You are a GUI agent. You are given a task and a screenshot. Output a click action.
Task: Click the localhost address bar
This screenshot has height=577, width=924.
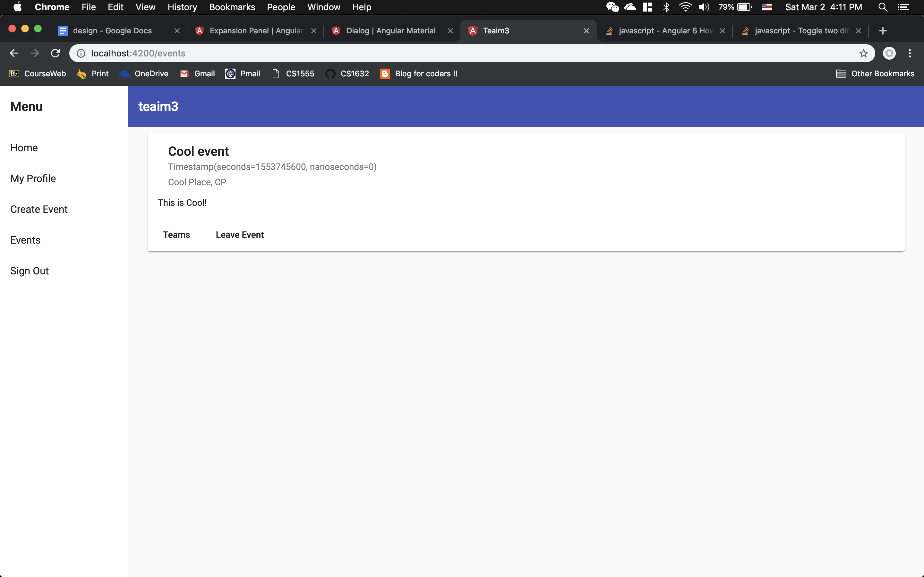coord(458,53)
